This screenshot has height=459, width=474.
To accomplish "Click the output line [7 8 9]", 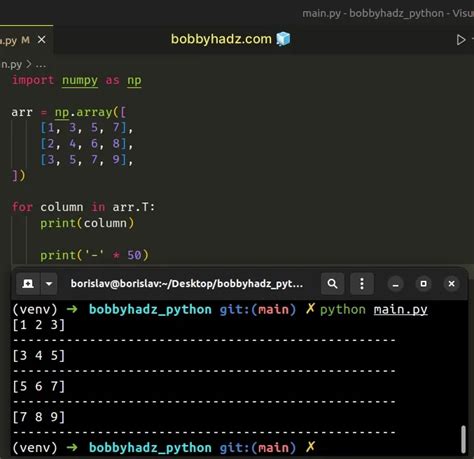I will coord(39,417).
